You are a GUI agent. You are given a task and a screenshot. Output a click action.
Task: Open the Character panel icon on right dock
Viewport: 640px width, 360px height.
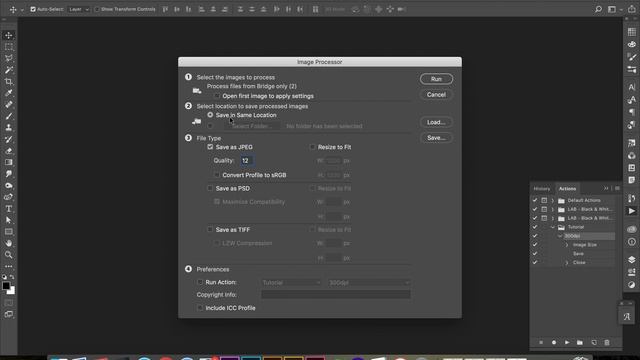point(631,87)
